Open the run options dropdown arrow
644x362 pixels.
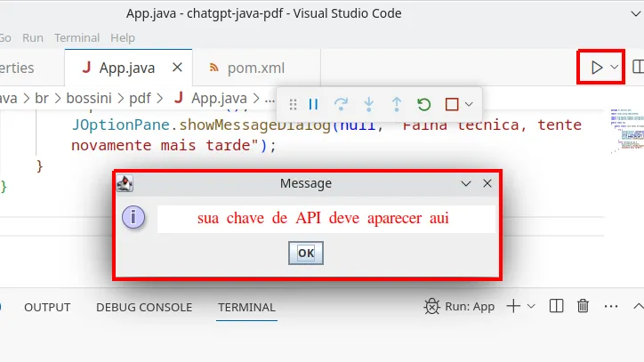point(615,67)
